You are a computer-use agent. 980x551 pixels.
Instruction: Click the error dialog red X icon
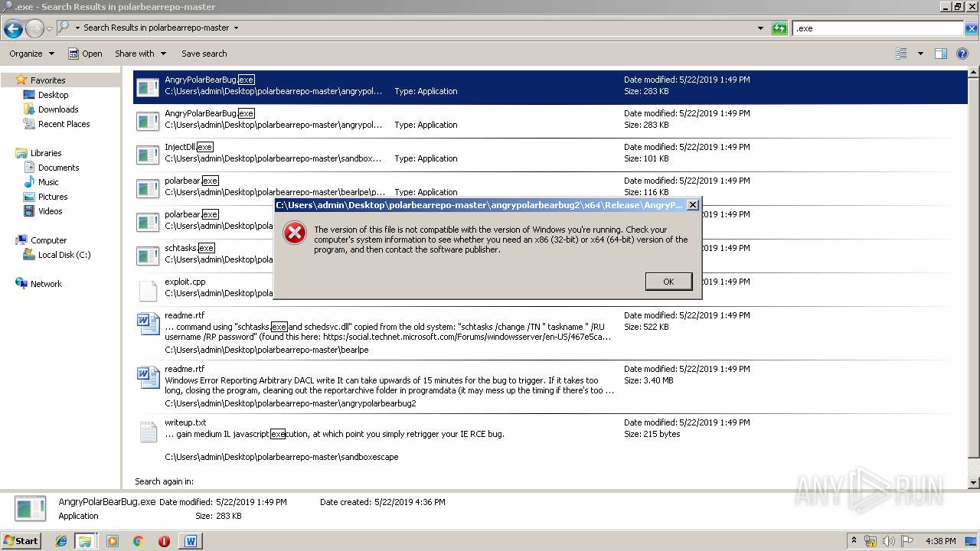point(295,233)
